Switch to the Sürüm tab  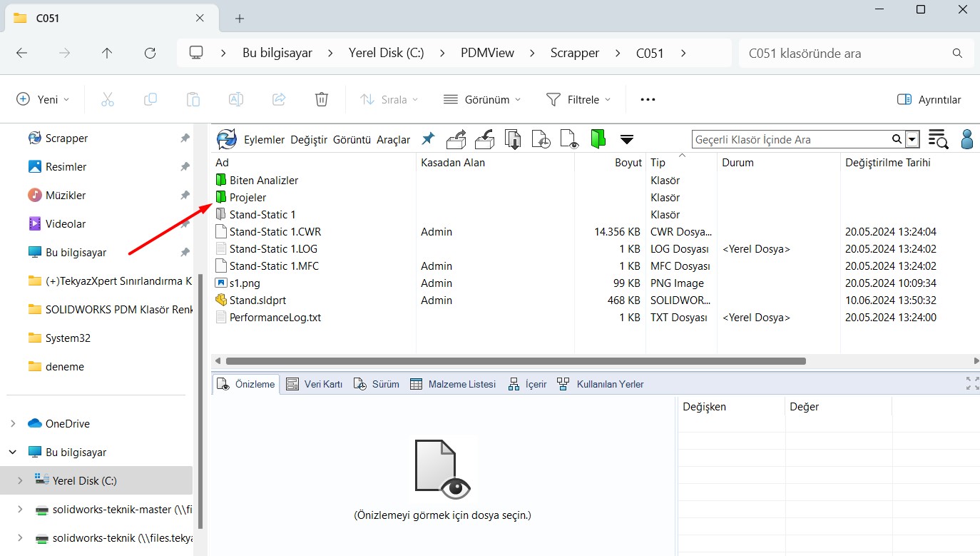coord(376,384)
